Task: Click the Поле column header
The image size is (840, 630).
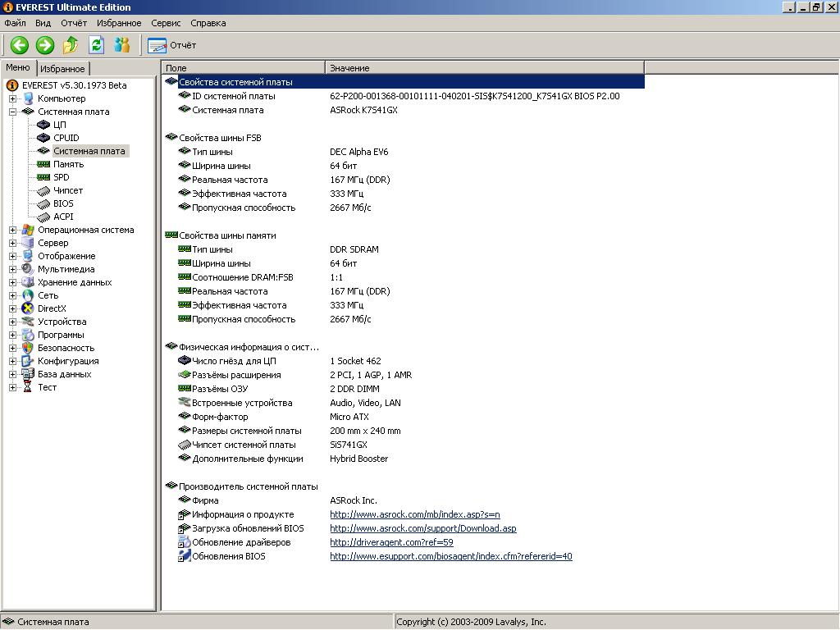Action: click(x=243, y=68)
